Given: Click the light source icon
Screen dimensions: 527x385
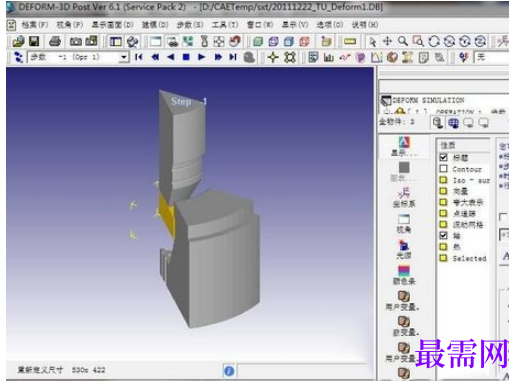Looking at the screenshot, I should [x=404, y=249].
